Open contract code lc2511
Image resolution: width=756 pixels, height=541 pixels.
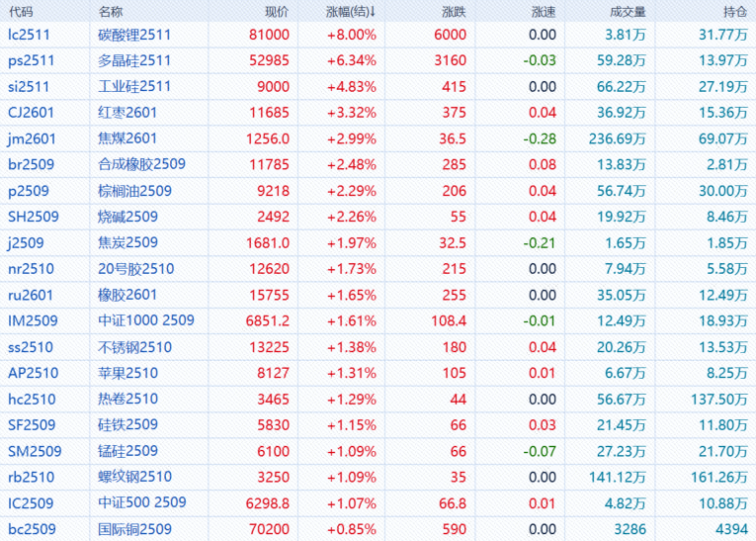pyautogui.click(x=28, y=35)
